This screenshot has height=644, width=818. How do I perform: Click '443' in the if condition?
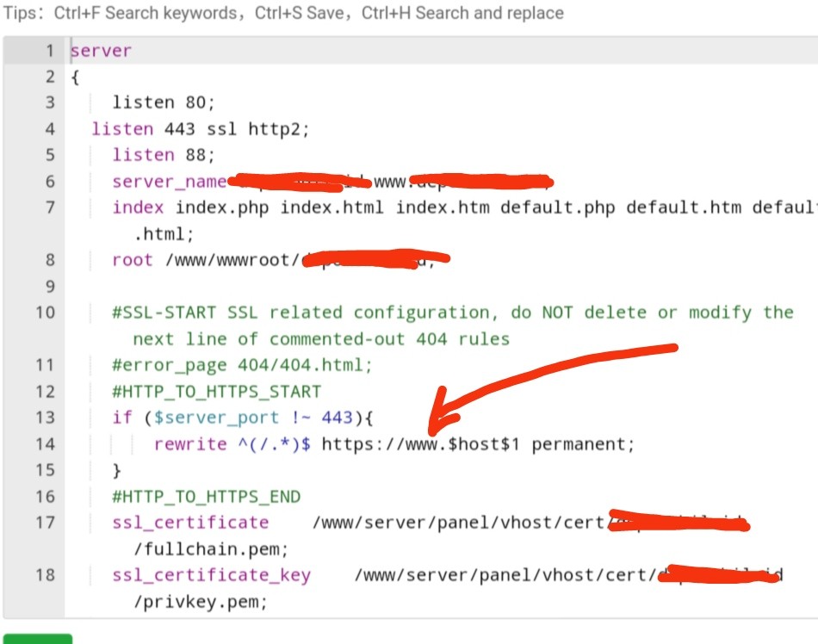pos(337,418)
